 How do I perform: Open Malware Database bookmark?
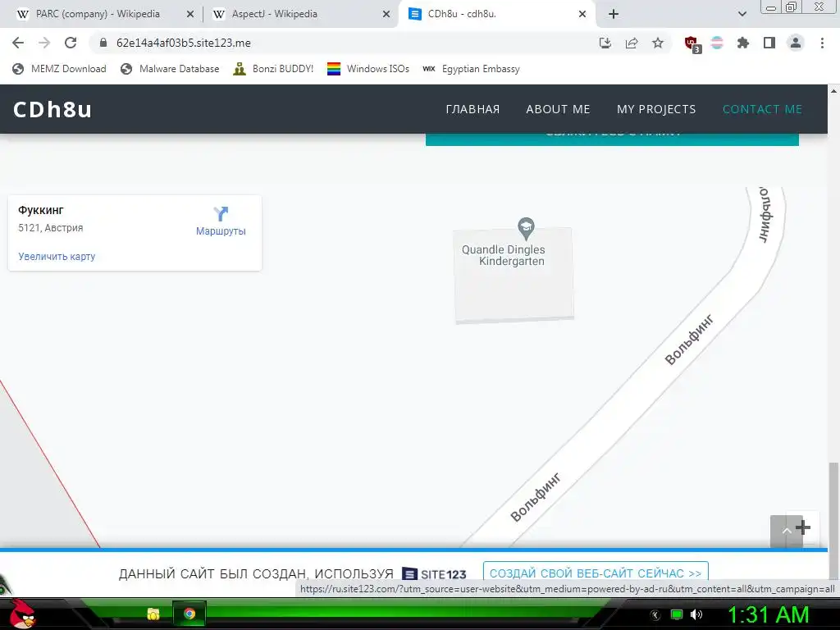170,69
